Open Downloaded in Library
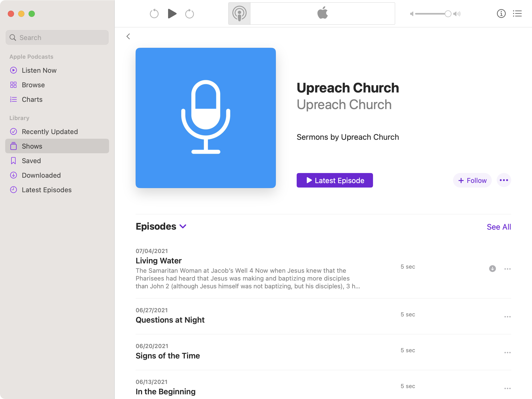Viewport: 532px width, 399px height. click(x=57, y=175)
